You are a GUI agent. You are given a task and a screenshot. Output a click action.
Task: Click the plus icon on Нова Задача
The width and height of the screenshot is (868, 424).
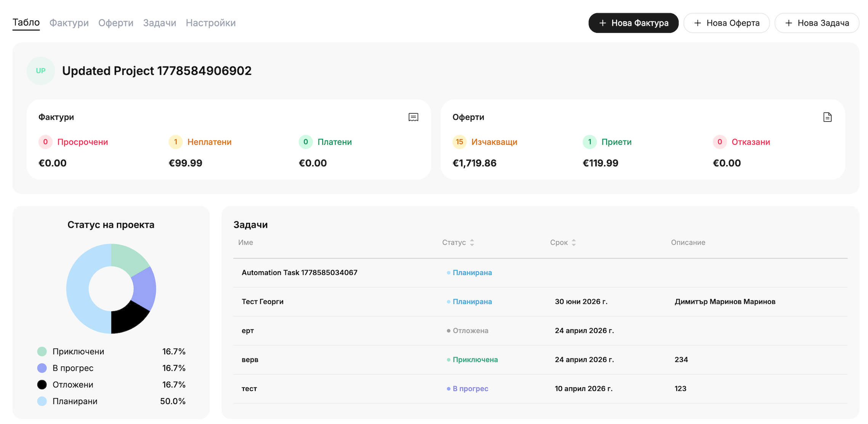point(789,23)
